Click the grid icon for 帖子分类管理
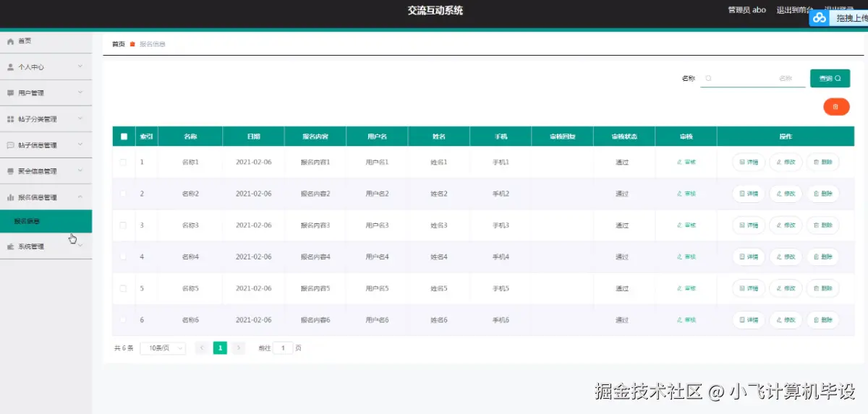Image resolution: width=868 pixels, height=414 pixels. point(10,119)
